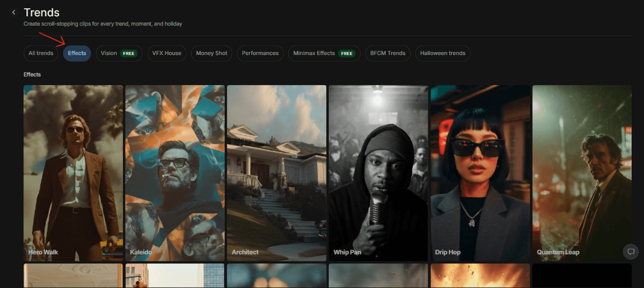Choose the Kaleido effect card

point(175,173)
